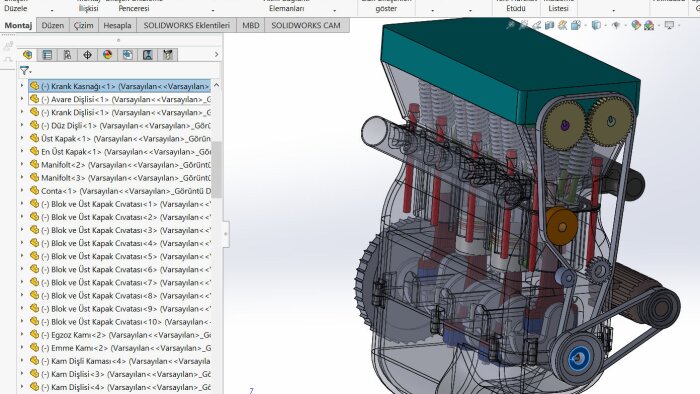Screen dimensions: 700x394
Task: Open the DisplayManager color-ball tab
Action: pos(107,55)
